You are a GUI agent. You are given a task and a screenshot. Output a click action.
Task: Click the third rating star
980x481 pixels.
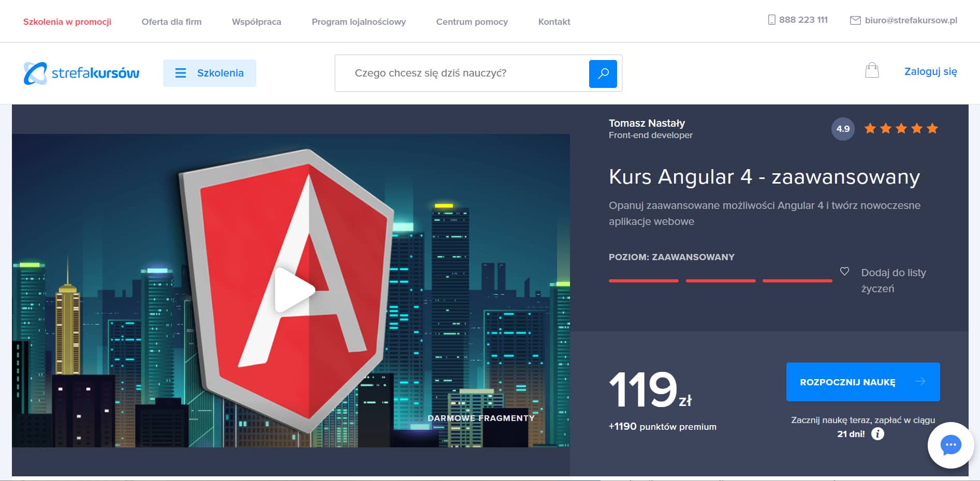[901, 128]
